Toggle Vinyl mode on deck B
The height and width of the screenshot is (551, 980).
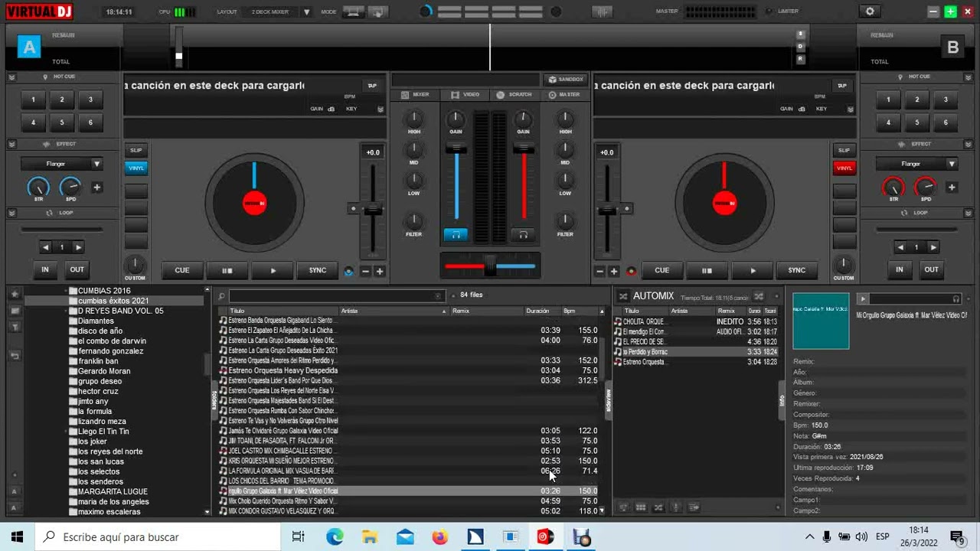coord(844,168)
